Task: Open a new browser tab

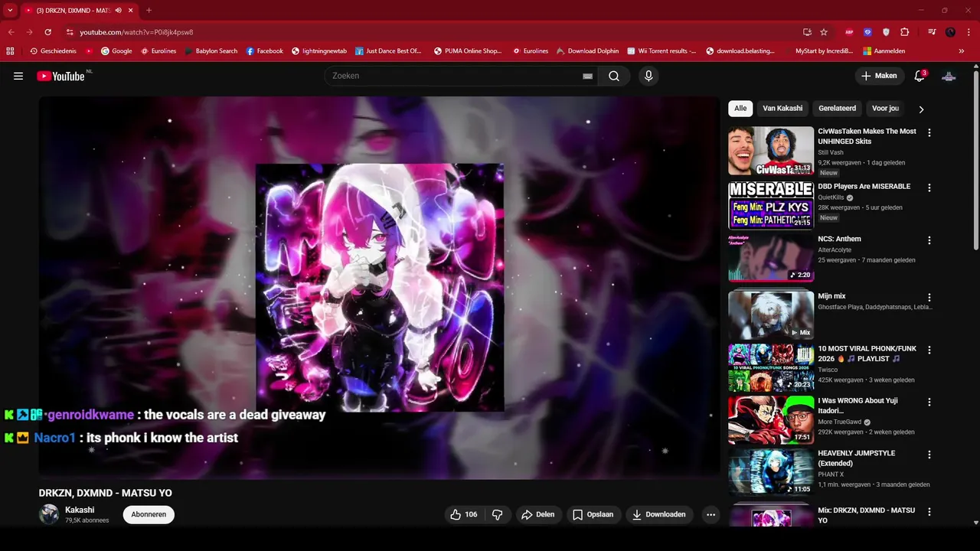Action: tap(149, 10)
